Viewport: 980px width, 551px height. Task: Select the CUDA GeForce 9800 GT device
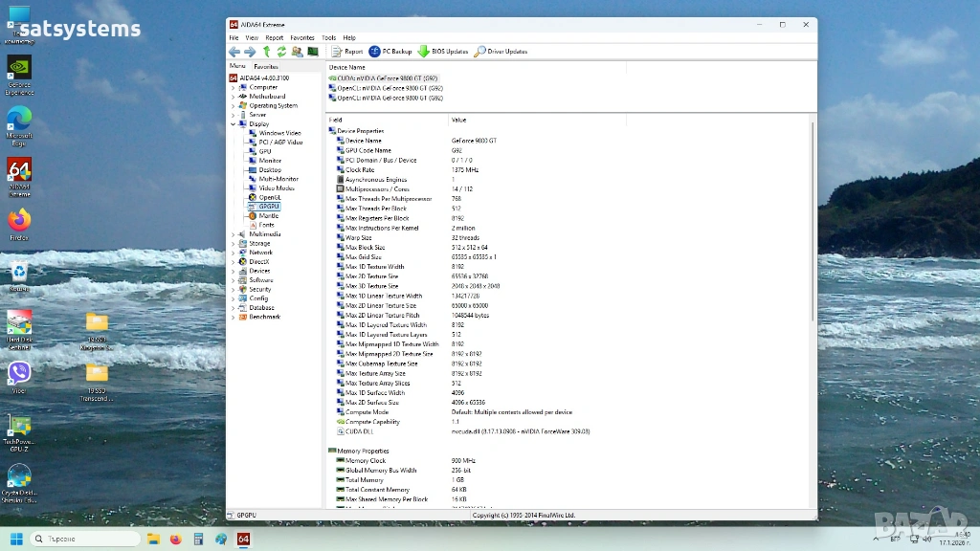[388, 78]
